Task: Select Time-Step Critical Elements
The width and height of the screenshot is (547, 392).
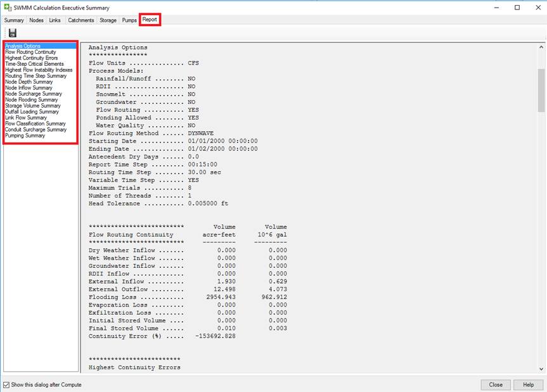Action: (33, 63)
